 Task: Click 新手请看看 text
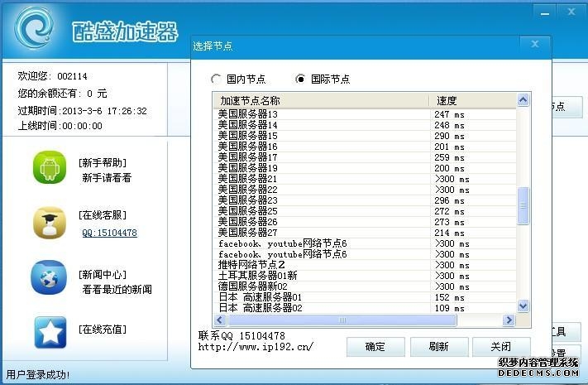point(107,178)
